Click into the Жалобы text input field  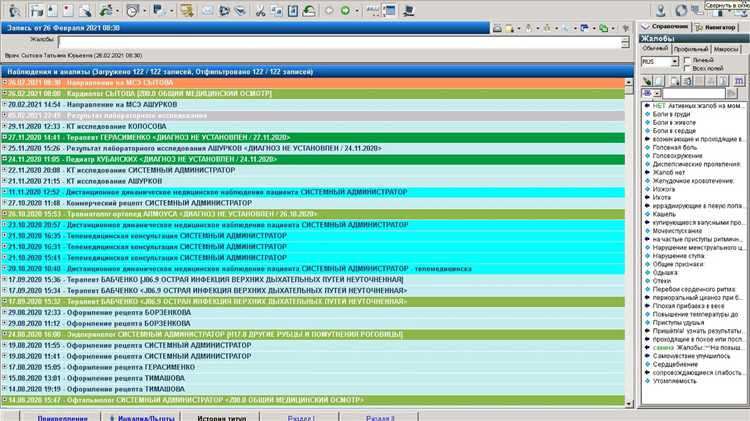pos(330,42)
